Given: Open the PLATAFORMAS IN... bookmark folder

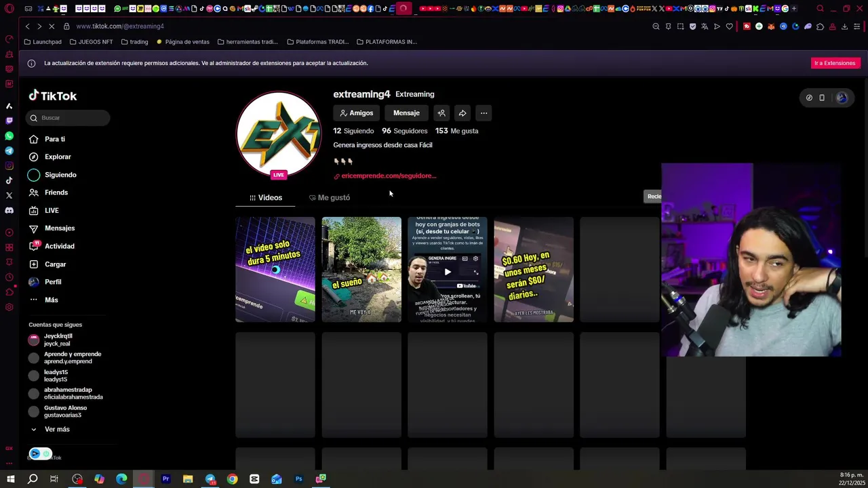Looking at the screenshot, I should (x=387, y=42).
